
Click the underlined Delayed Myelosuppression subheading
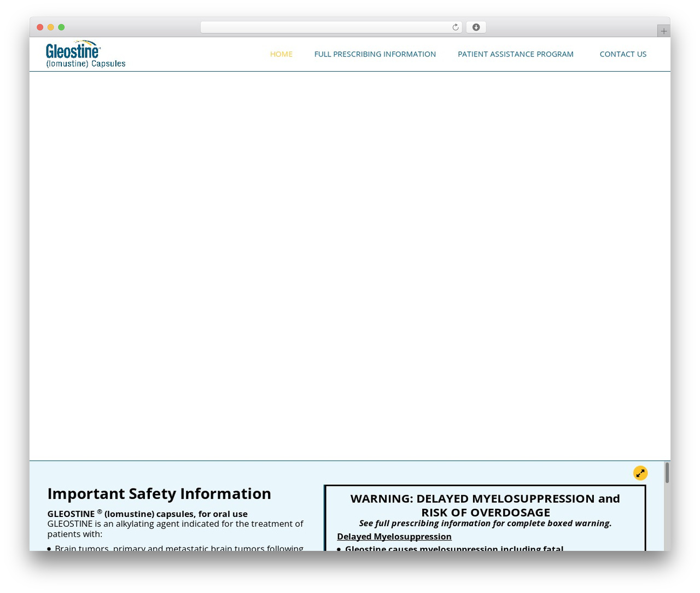394,537
